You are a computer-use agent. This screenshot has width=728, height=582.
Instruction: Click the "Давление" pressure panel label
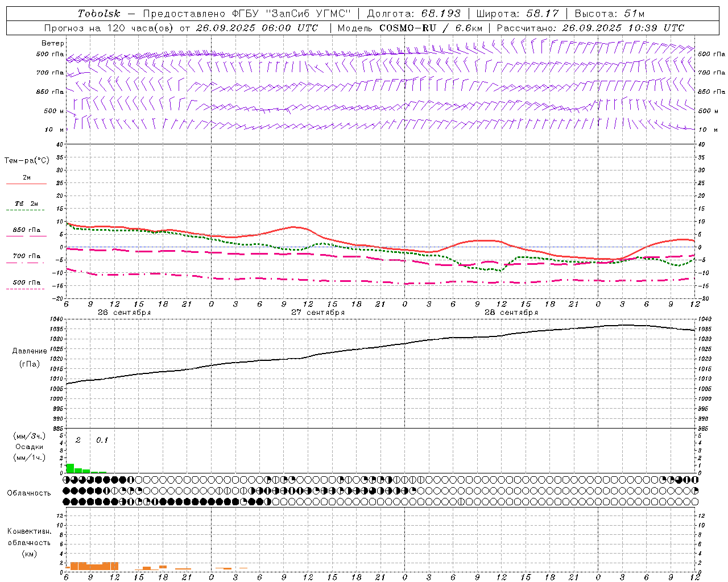[x=30, y=351]
